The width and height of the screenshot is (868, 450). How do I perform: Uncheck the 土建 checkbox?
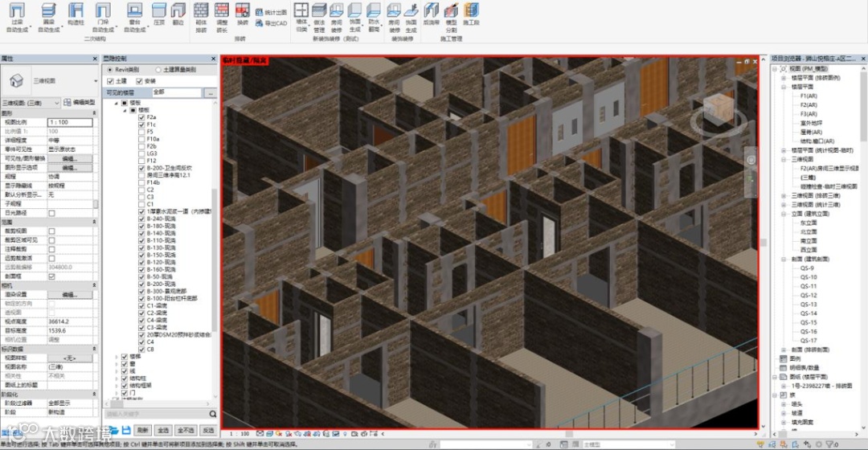coord(110,81)
